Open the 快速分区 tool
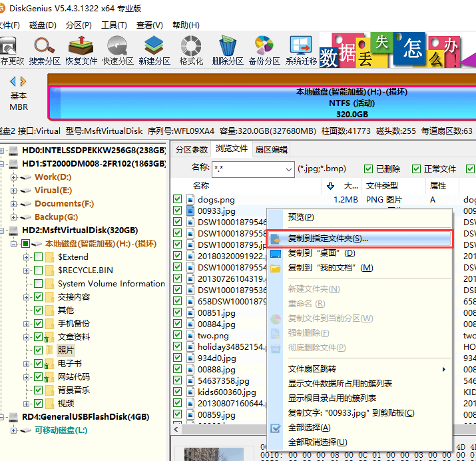476x461 pixels. point(118,50)
